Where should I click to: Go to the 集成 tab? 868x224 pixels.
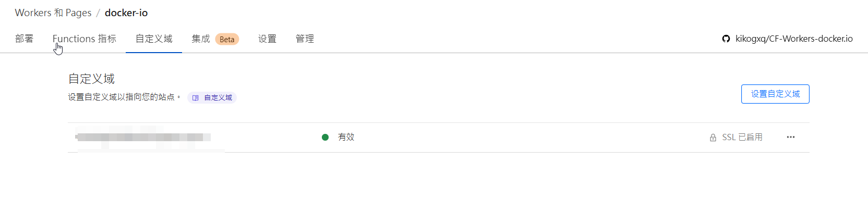point(201,39)
